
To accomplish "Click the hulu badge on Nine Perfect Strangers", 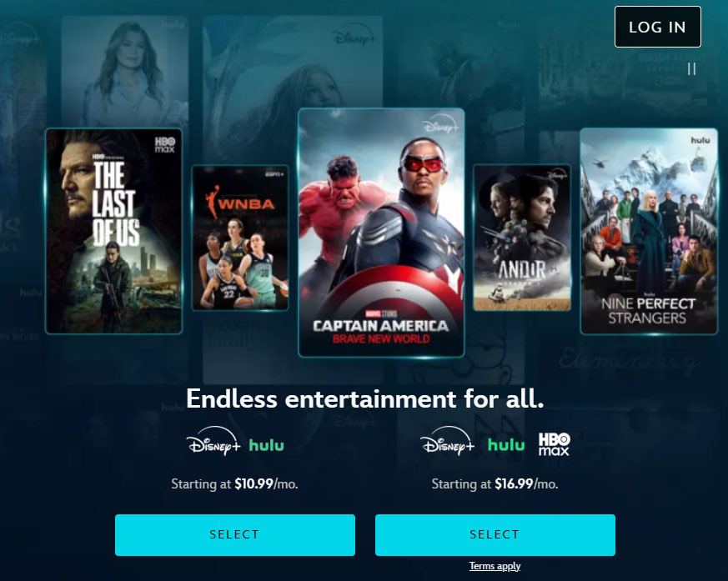I will (700, 140).
